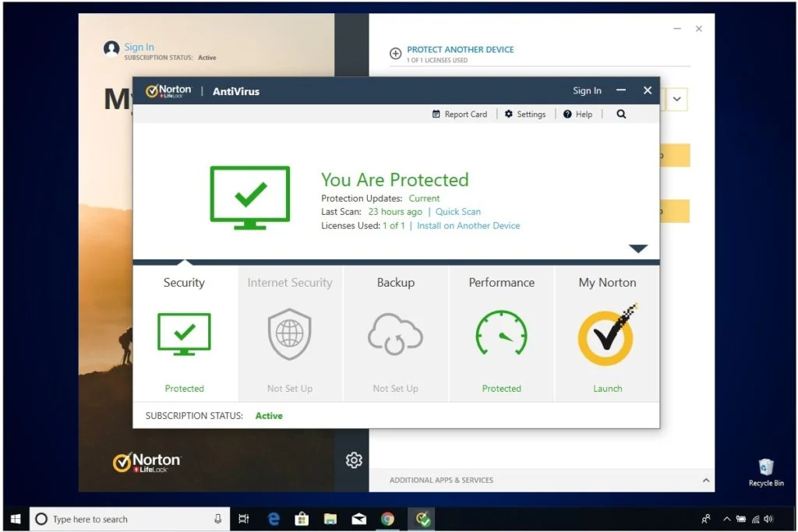Expand Additional Apps & Services section
This screenshot has height=532, width=798.
[704, 480]
